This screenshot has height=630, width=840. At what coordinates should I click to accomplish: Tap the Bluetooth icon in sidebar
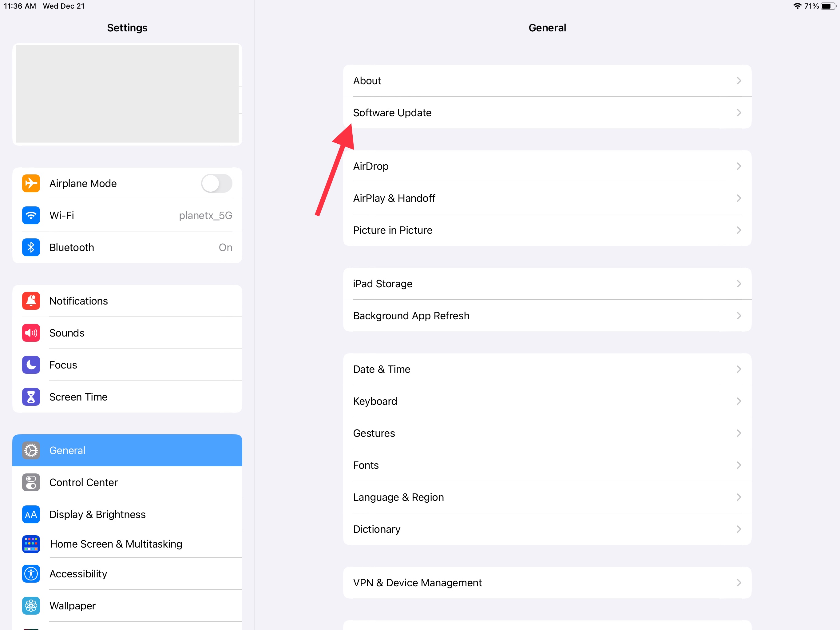point(31,247)
